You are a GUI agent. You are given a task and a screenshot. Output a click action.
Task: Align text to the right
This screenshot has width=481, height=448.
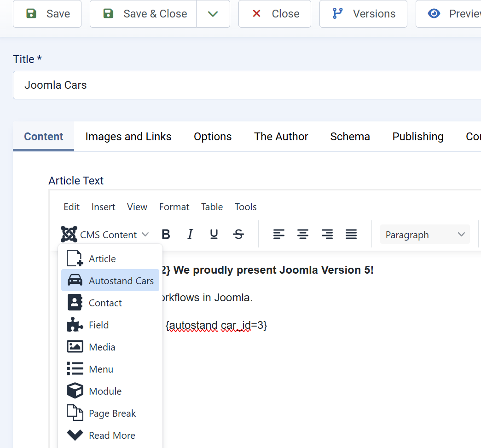tap(327, 235)
